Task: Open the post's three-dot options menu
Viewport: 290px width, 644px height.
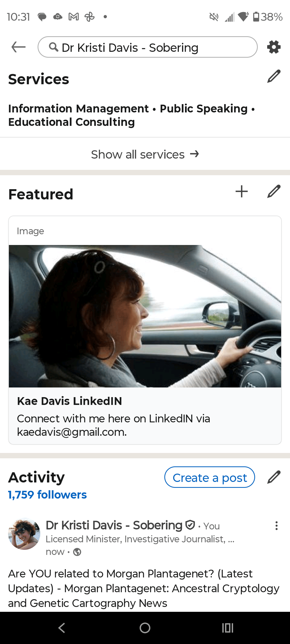Action: [276, 526]
